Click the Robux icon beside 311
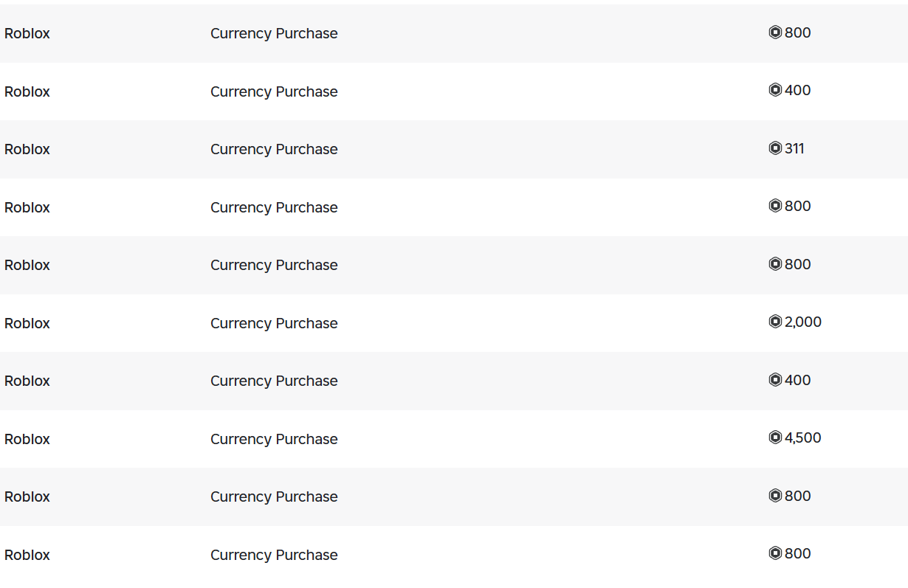The width and height of the screenshot is (908, 588). click(775, 148)
